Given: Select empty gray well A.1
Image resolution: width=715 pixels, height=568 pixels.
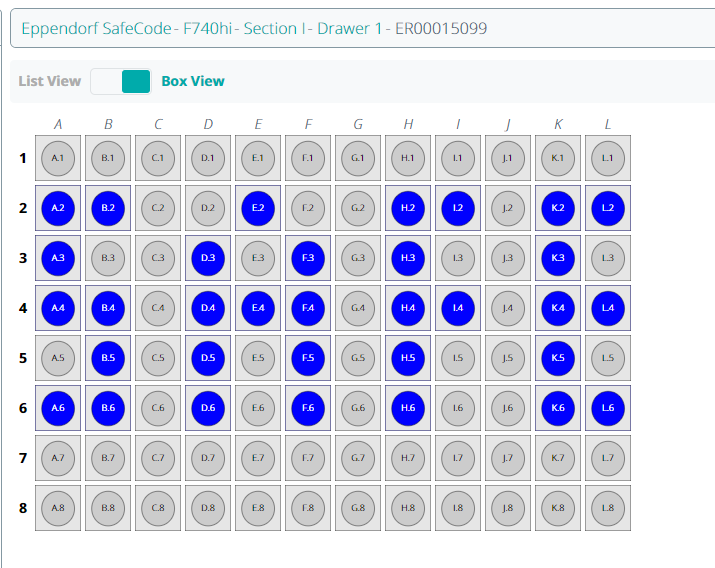Looking at the screenshot, I should pos(58,158).
